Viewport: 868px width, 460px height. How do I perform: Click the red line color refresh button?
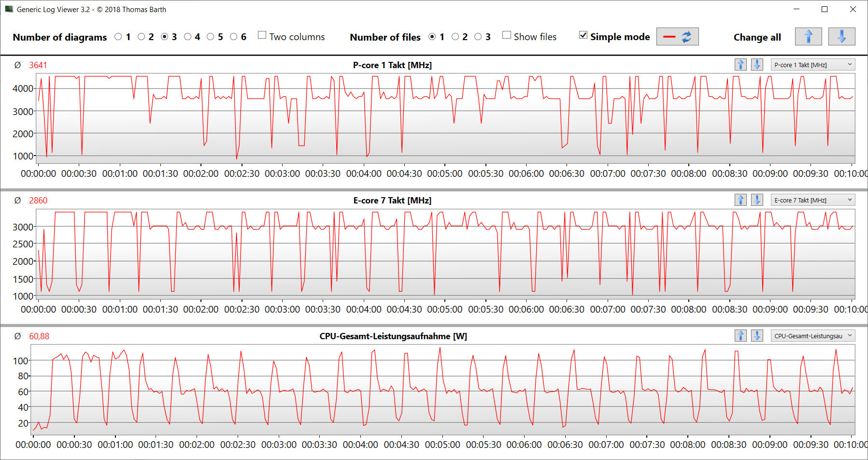(x=677, y=37)
